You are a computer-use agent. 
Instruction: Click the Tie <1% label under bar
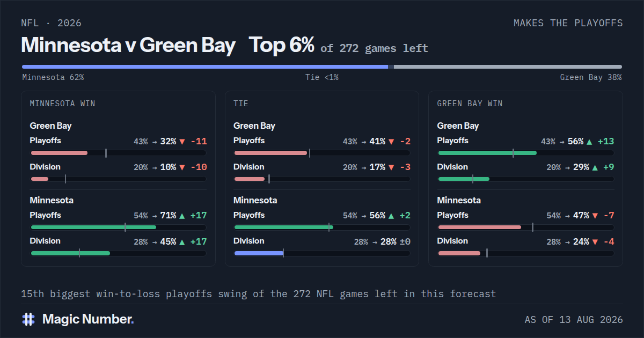(x=322, y=77)
